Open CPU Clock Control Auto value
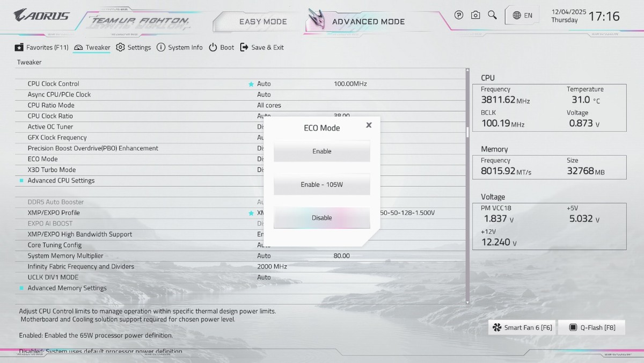Viewport: 644px width, 363px height. 264,84
